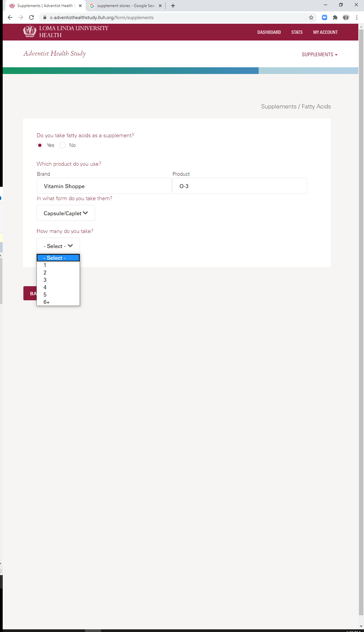Open the Extensions puzzle icon

click(335, 17)
